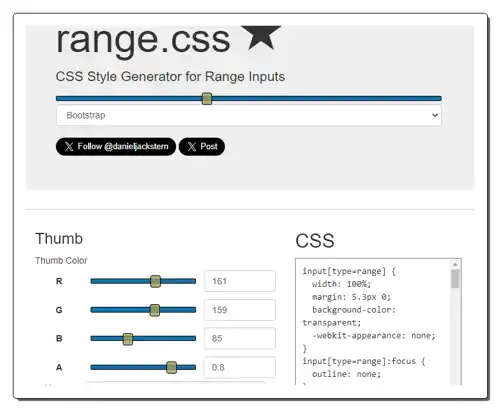Click the G value field showing 159

click(x=240, y=310)
